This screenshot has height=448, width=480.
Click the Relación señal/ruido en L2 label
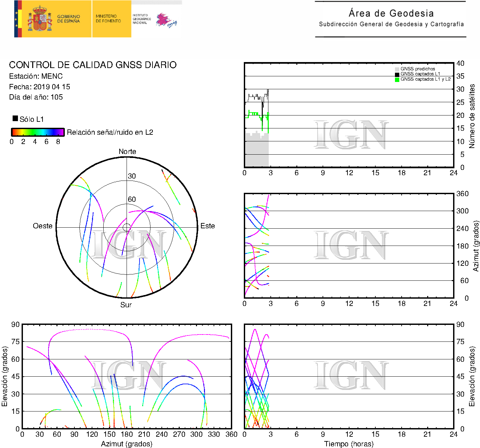tap(110, 132)
